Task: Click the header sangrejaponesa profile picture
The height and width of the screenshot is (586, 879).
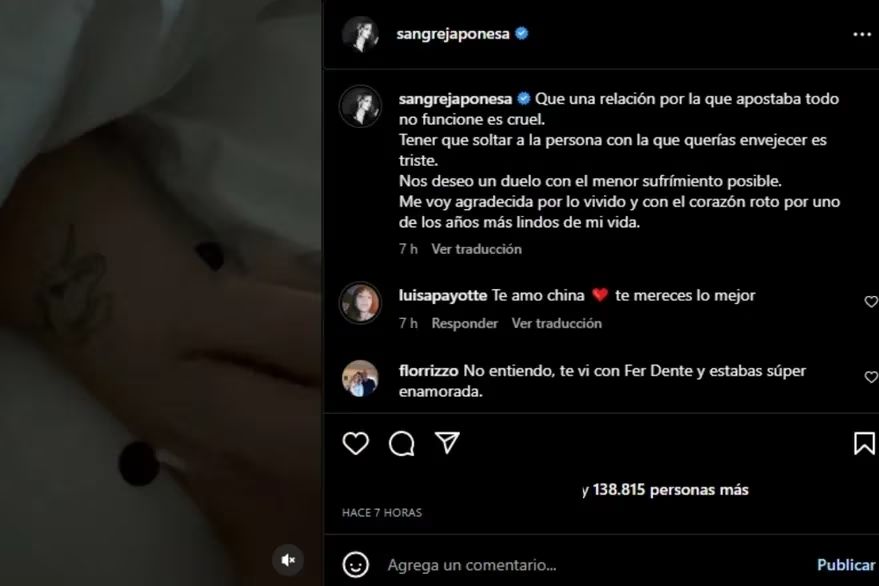Action: tap(360, 34)
